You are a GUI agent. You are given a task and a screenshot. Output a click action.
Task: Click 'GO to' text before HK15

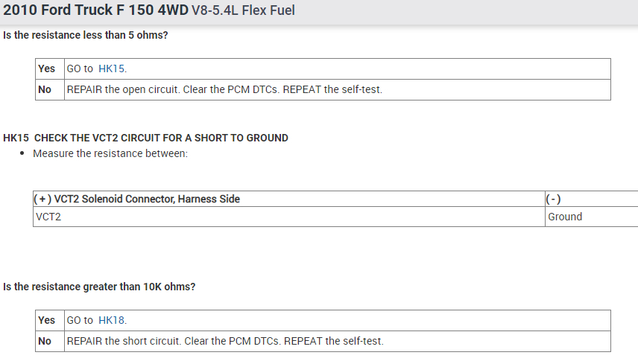click(80, 68)
